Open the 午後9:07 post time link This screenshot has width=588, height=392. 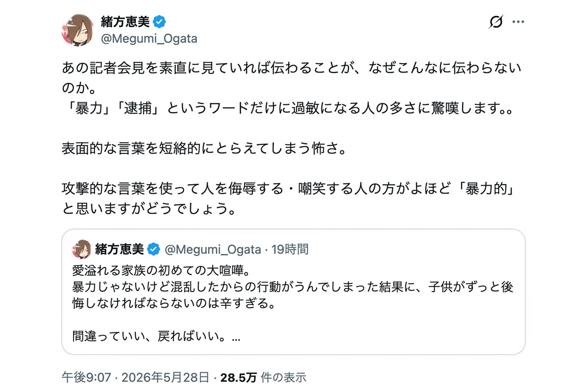click(x=81, y=377)
